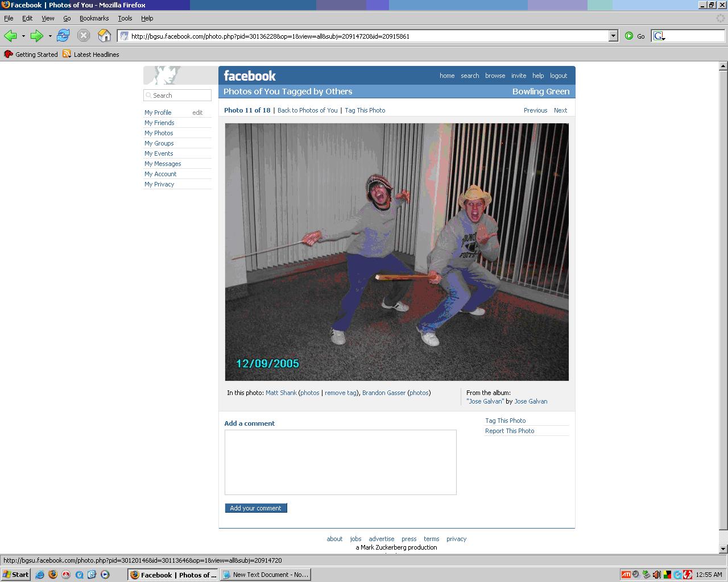Viewport: 728px width, 582px height.
Task: Click the green Forward arrow button
Action: (36, 36)
